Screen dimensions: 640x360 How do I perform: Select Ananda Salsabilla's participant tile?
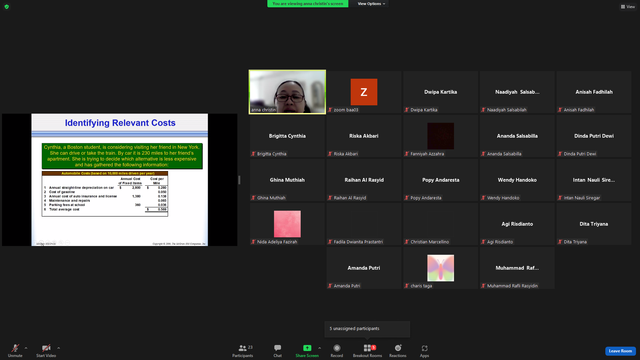click(517, 136)
